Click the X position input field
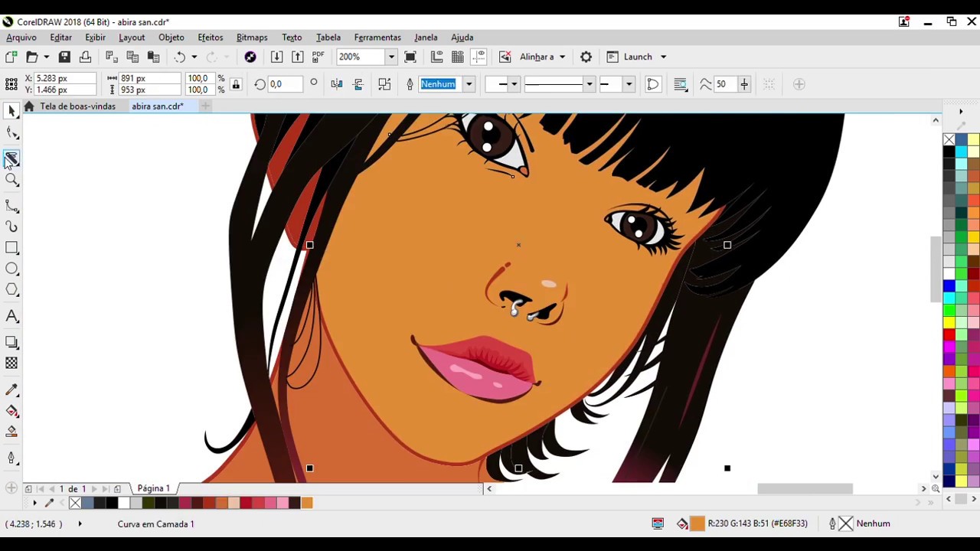 click(x=65, y=78)
